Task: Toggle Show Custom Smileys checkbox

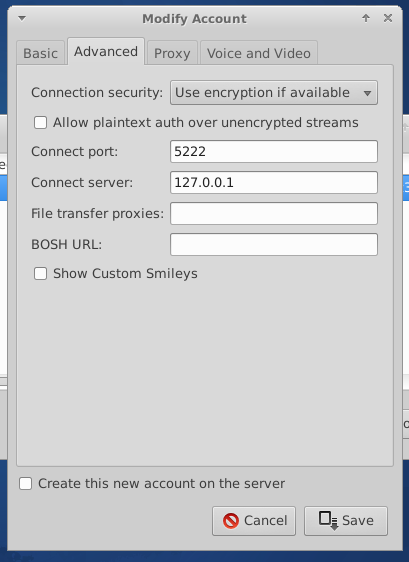Action: (40, 274)
